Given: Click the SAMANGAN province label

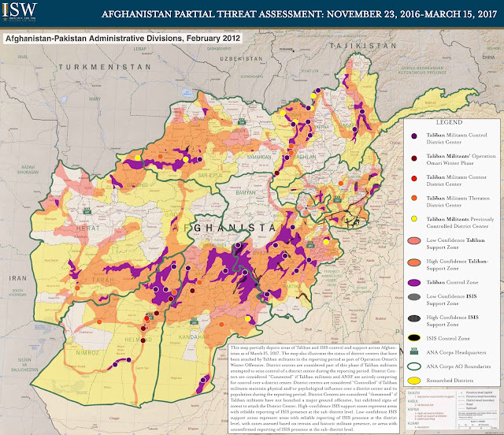Looking at the screenshot, I should coord(259,157).
